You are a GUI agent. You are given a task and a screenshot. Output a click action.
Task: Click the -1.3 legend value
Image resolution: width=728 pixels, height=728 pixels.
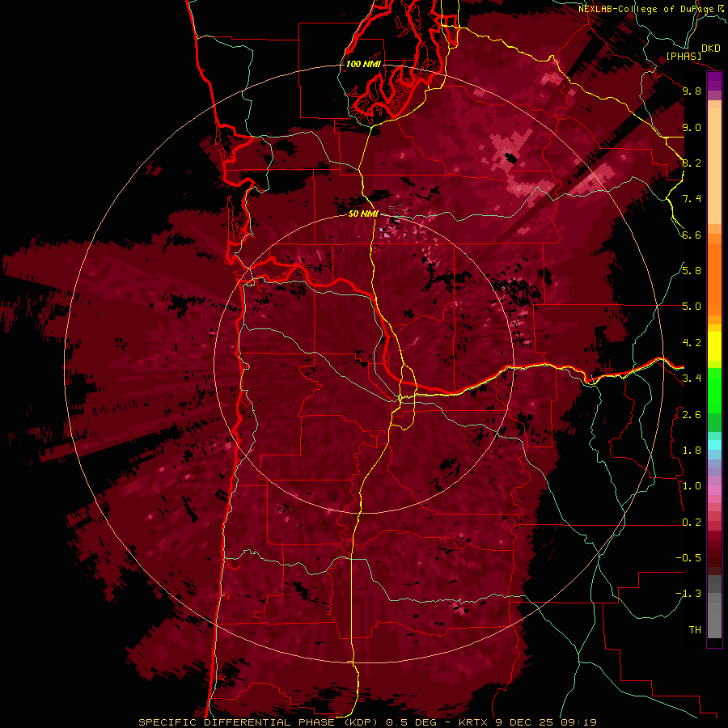click(688, 594)
